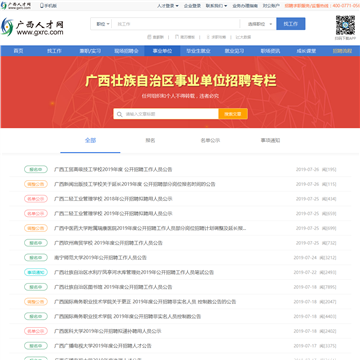
Task: Click the magnifier icon in article search
Action: (x=119, y=114)
